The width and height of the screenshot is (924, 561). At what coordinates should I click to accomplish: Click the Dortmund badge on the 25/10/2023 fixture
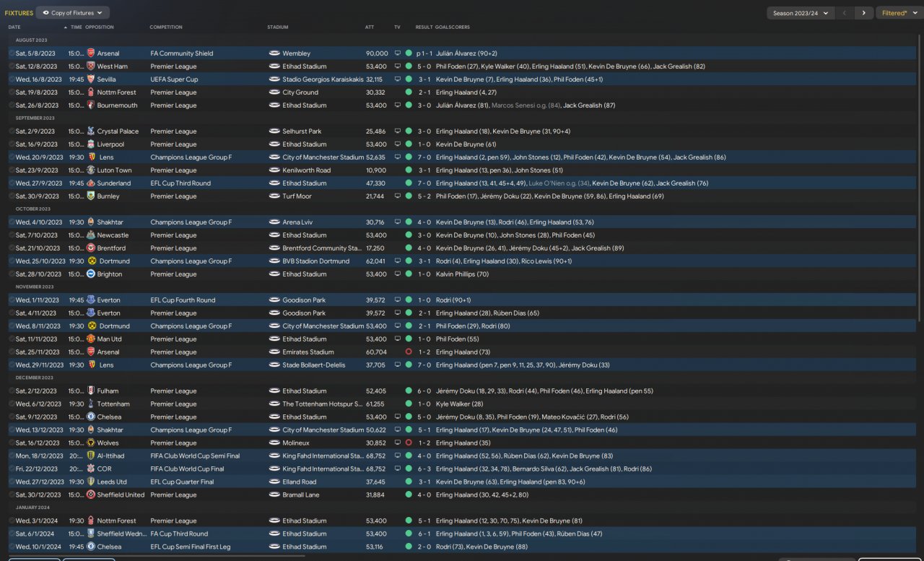90,261
